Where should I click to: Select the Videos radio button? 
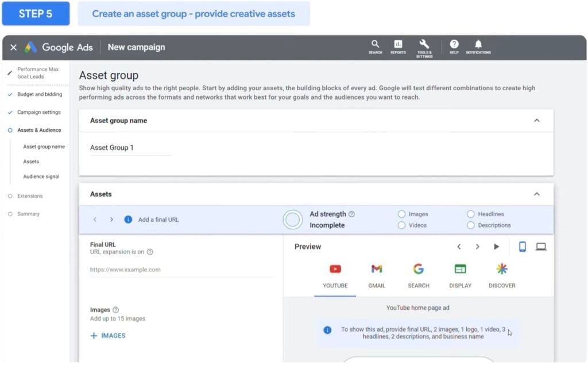pyautogui.click(x=401, y=225)
